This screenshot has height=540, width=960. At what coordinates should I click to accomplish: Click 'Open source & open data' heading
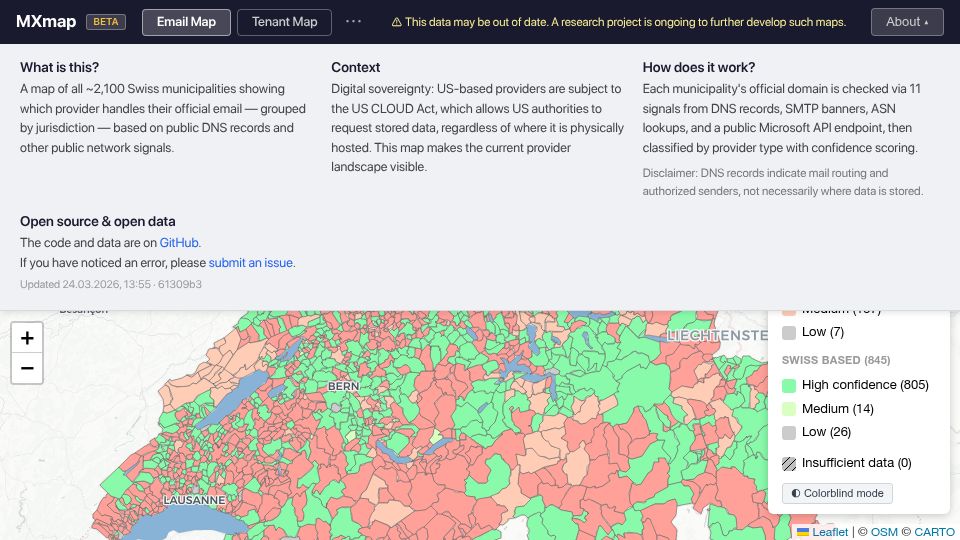(98, 222)
